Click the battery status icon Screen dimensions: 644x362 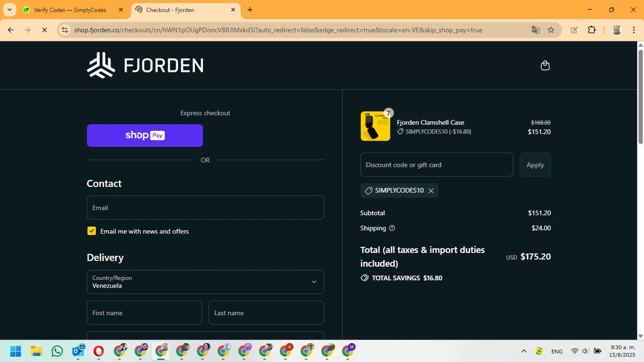(x=597, y=351)
